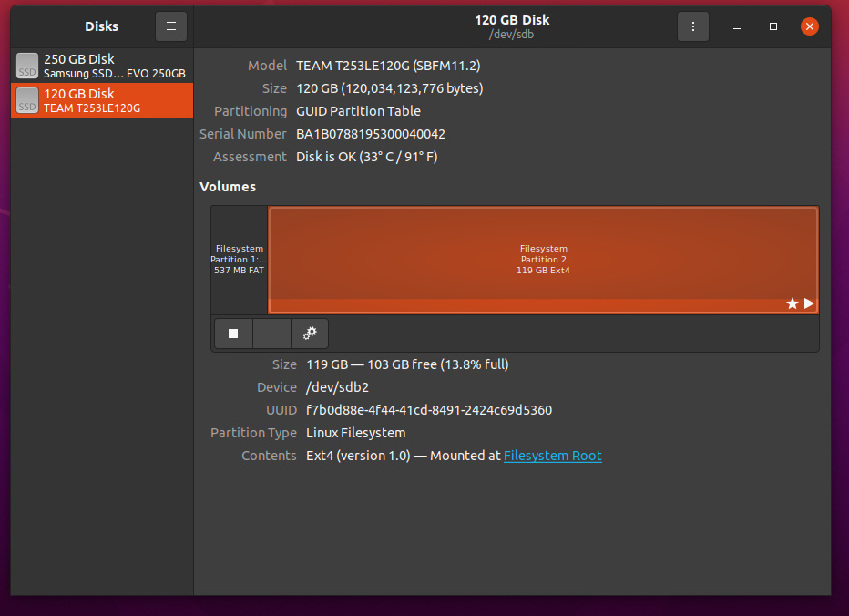
Task: Click the 120 GB Disk window title
Action: [x=512, y=20]
